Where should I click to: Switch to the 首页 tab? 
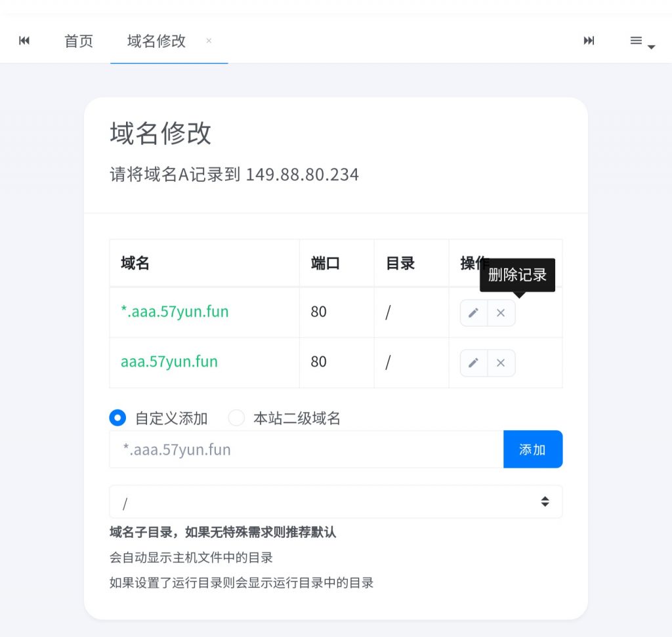coord(79,41)
